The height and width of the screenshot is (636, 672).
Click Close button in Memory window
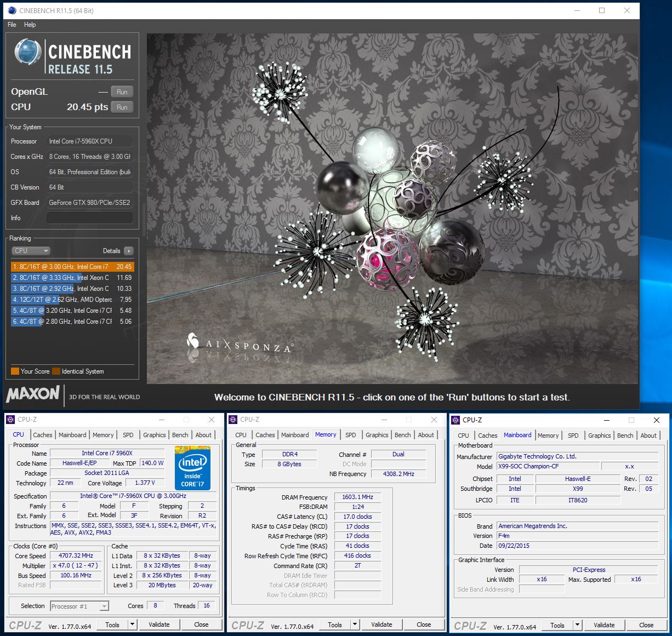[x=424, y=624]
